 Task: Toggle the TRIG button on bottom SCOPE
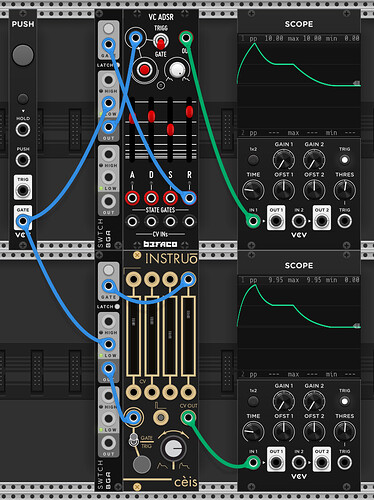[344, 401]
